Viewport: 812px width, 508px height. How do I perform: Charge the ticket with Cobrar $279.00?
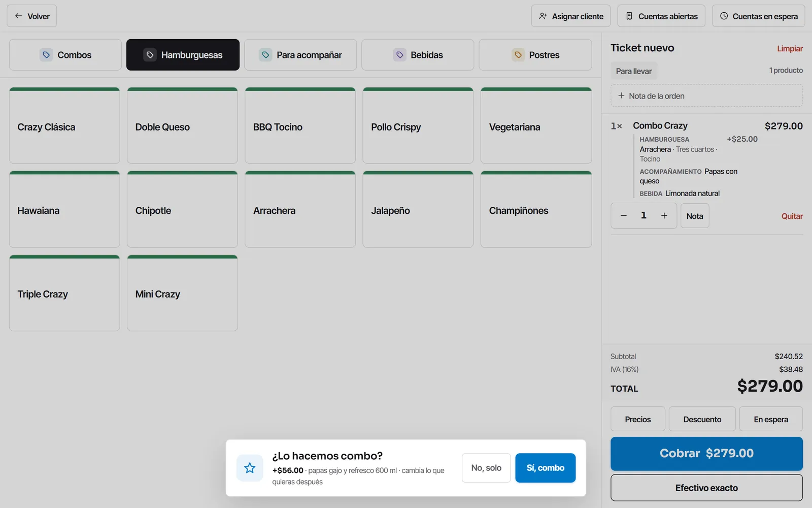pyautogui.click(x=706, y=454)
